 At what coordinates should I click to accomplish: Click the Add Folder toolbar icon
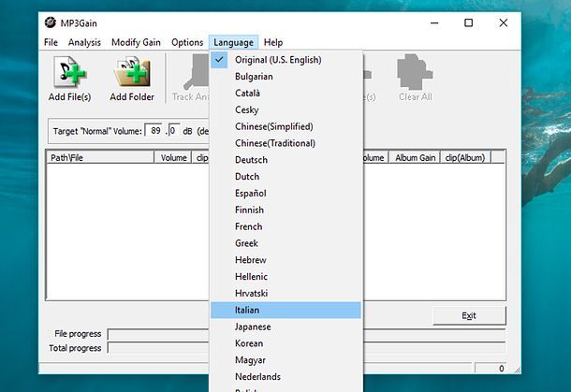pyautogui.click(x=132, y=72)
